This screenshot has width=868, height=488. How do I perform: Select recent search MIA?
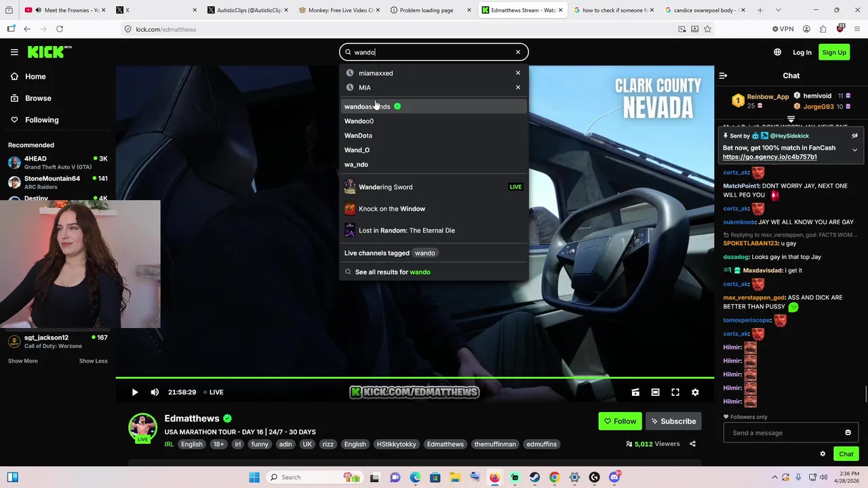point(365,87)
